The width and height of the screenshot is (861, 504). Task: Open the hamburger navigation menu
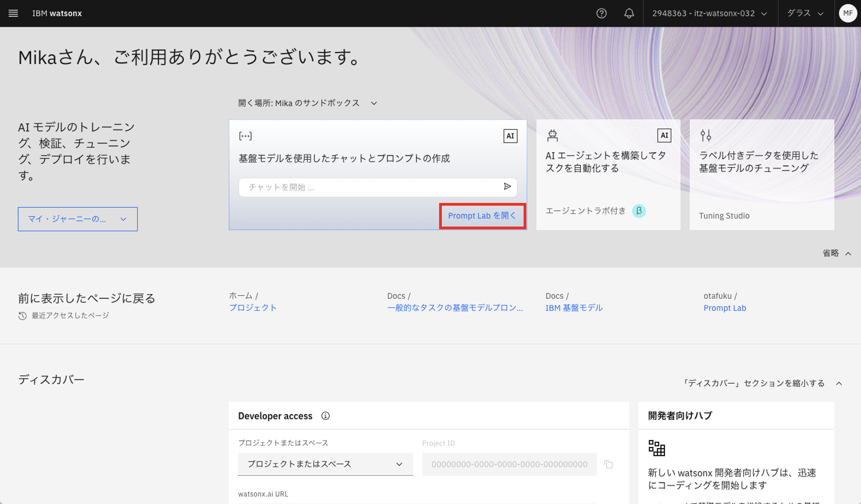coord(13,13)
